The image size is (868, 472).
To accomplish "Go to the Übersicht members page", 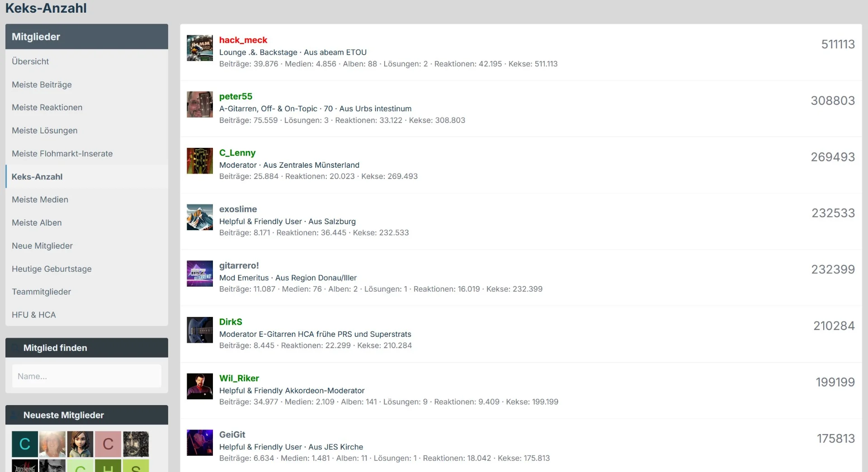I will (x=87, y=61).
